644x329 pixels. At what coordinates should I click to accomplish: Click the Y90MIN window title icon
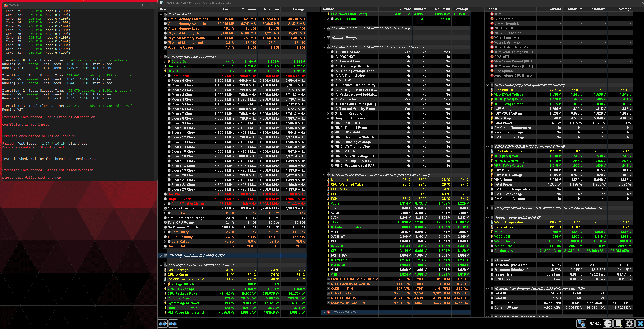tap(6, 5)
